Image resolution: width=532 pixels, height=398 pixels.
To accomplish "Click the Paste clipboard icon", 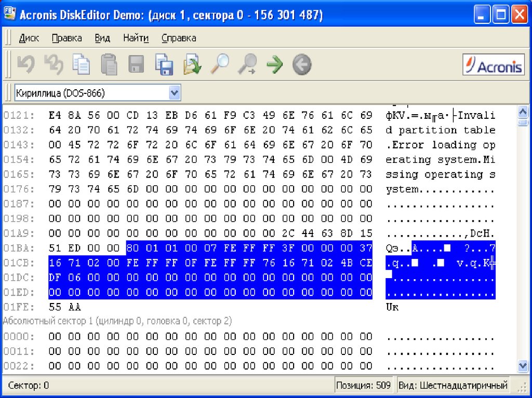I will pos(109,64).
